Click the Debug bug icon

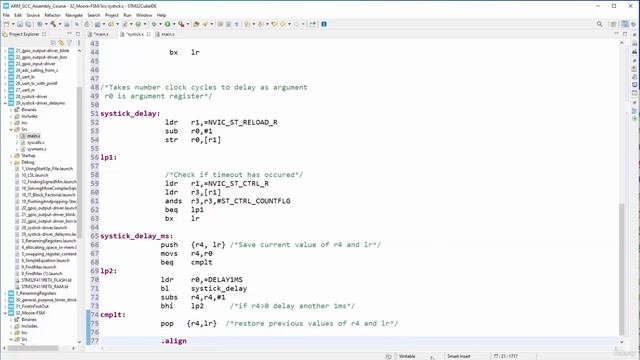pos(154,24)
